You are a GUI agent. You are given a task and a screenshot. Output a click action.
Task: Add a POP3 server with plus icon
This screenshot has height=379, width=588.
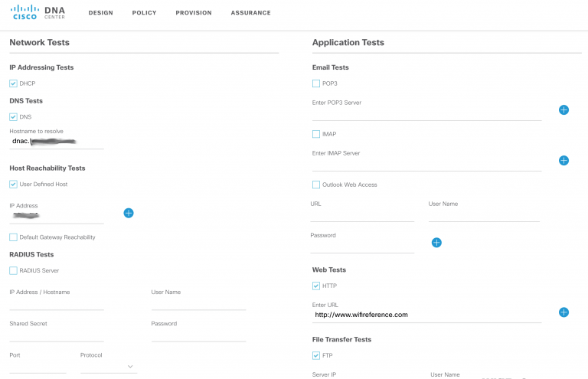(563, 109)
